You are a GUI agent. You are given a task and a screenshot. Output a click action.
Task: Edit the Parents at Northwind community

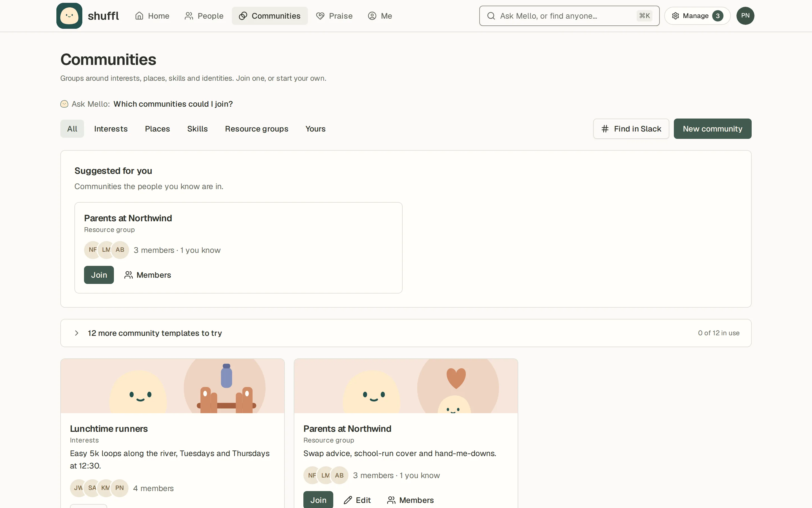tap(357, 500)
